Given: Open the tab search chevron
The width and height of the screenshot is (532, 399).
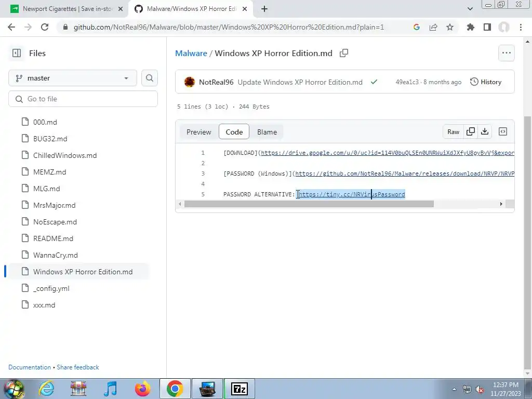Looking at the screenshot, I should click(470, 9).
